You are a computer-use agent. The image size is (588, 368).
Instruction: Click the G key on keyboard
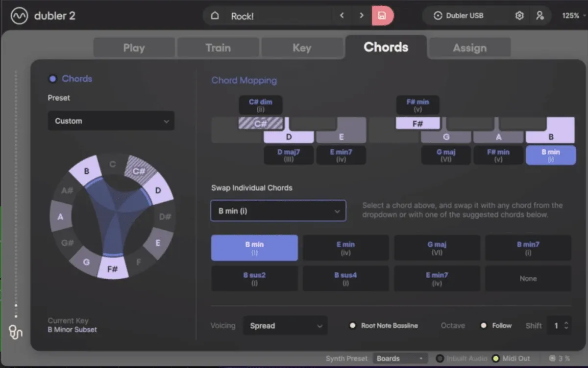(446, 137)
